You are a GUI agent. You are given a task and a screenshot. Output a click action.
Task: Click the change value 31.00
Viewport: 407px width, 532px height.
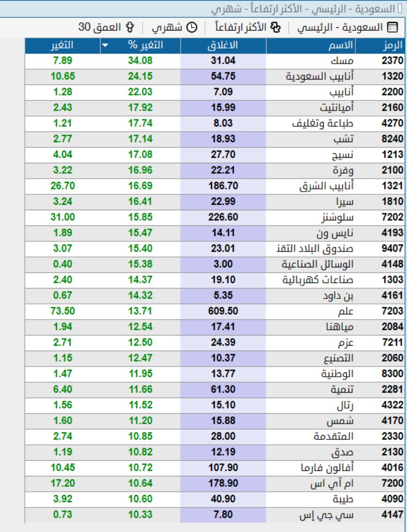click(63, 217)
